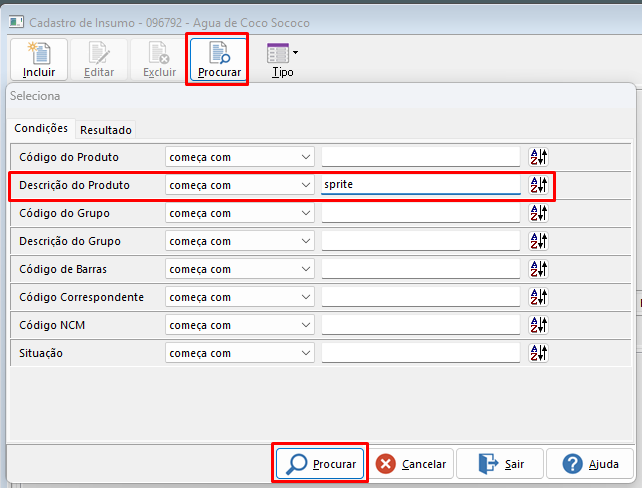Switch to the Condições tab

point(41,129)
